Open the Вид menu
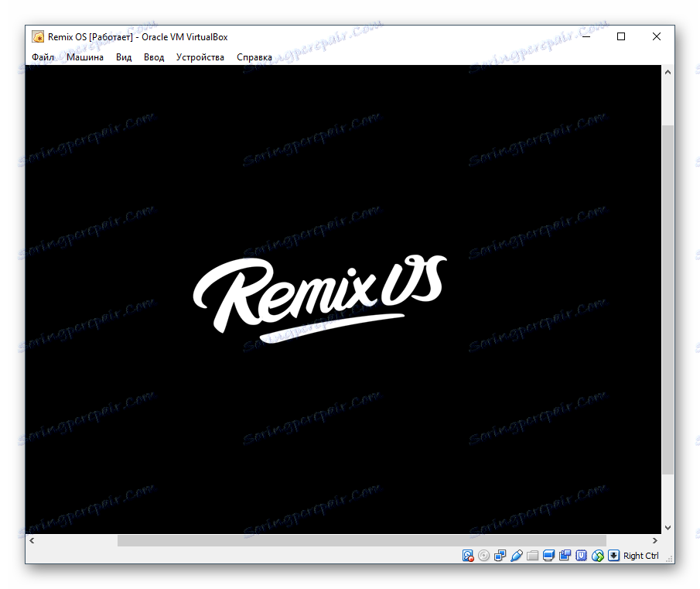Image resolution: width=700 pixels, height=589 pixels. 124,57
